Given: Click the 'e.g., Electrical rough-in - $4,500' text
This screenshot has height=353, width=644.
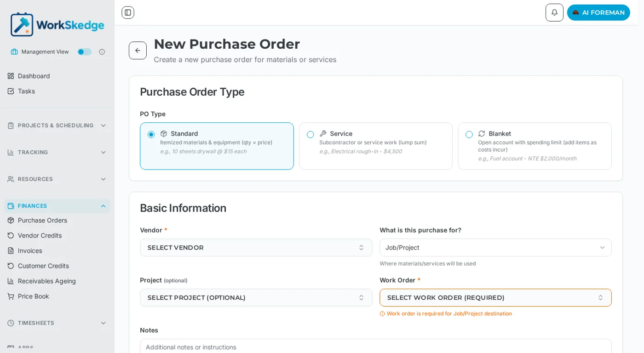Looking at the screenshot, I should click(361, 152).
